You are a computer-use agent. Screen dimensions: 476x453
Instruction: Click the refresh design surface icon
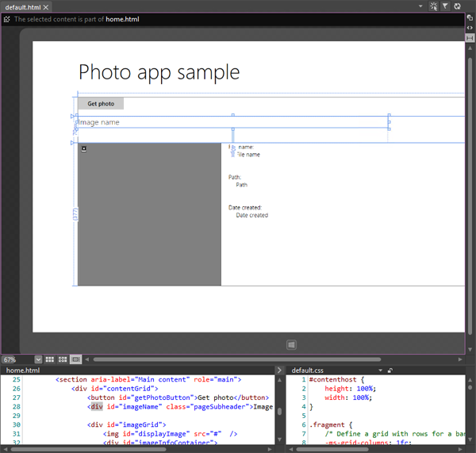458,6
